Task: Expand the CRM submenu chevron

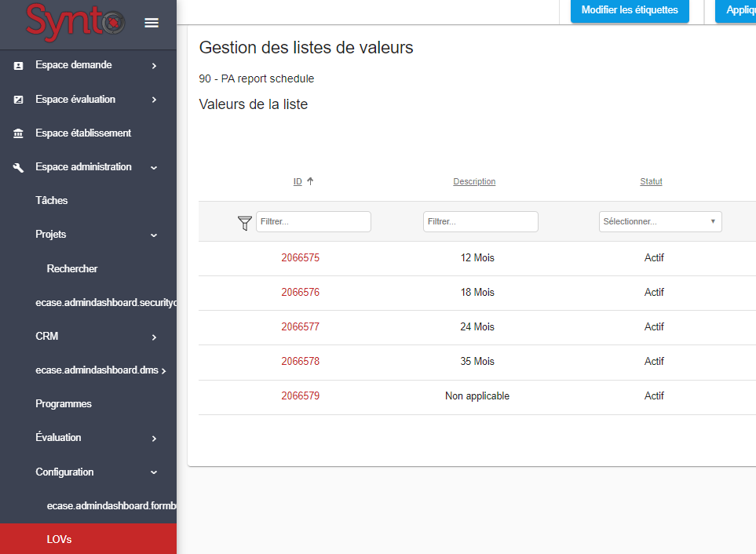Action: 155,337
